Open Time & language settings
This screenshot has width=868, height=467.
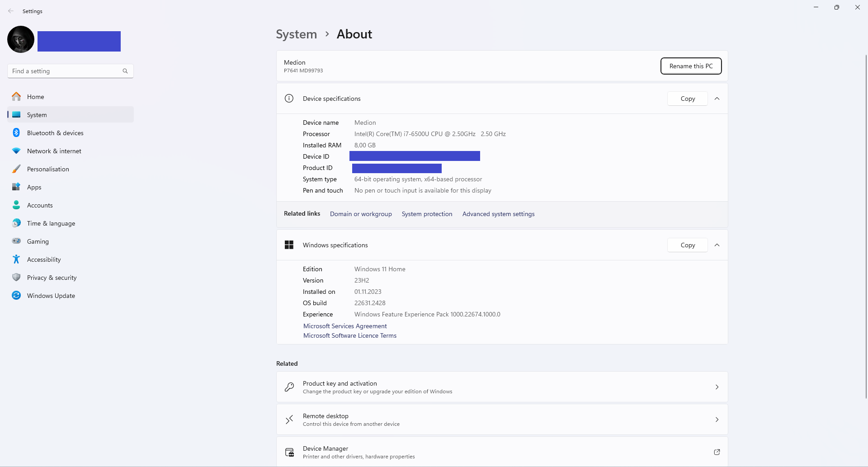71,223
